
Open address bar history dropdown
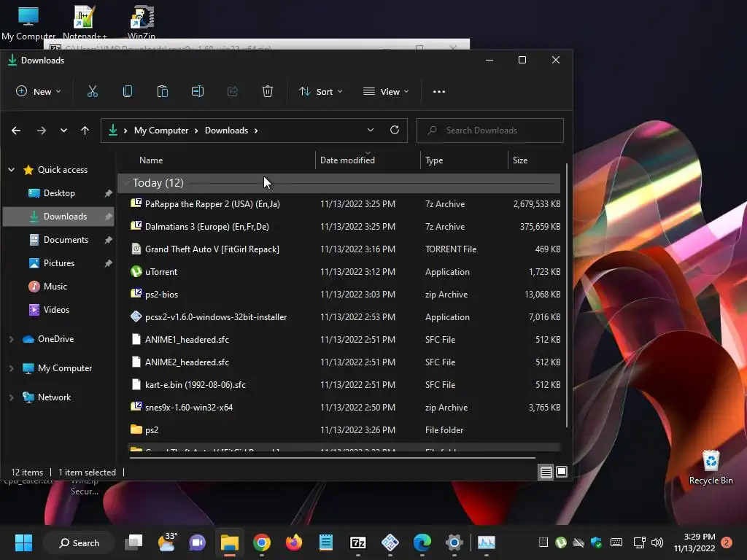[370, 130]
